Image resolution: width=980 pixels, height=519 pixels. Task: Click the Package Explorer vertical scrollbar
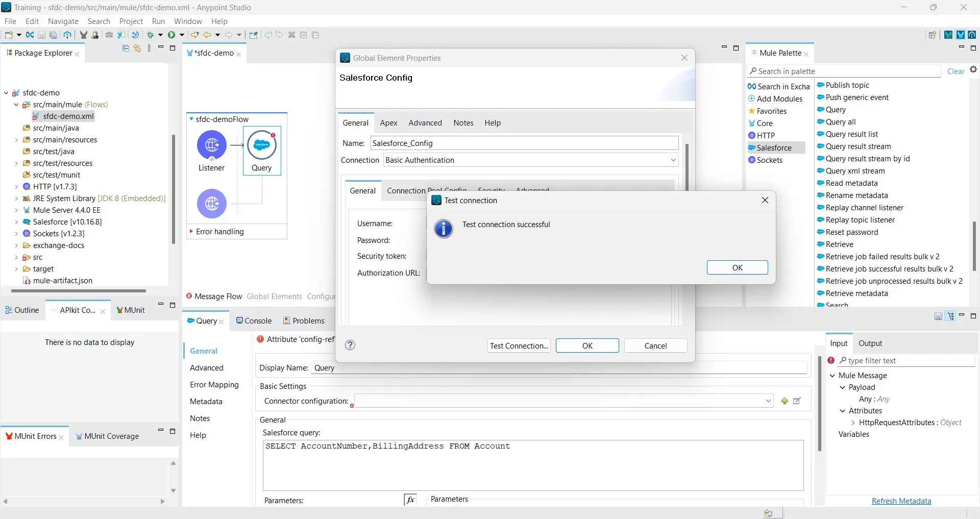click(x=174, y=189)
